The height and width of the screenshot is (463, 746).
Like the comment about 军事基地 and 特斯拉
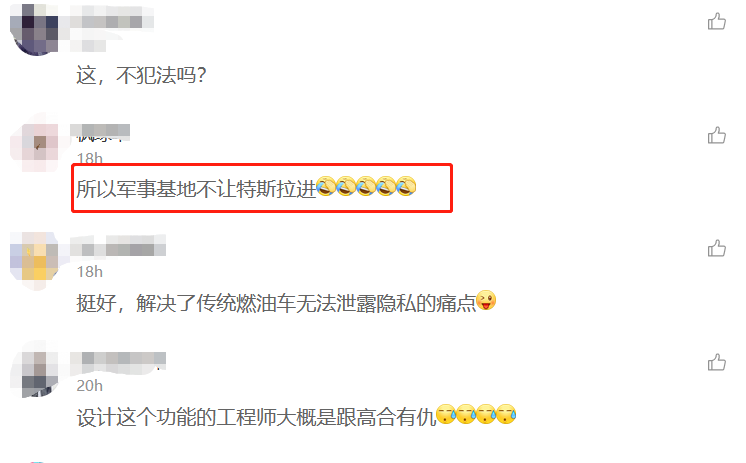[x=717, y=136]
